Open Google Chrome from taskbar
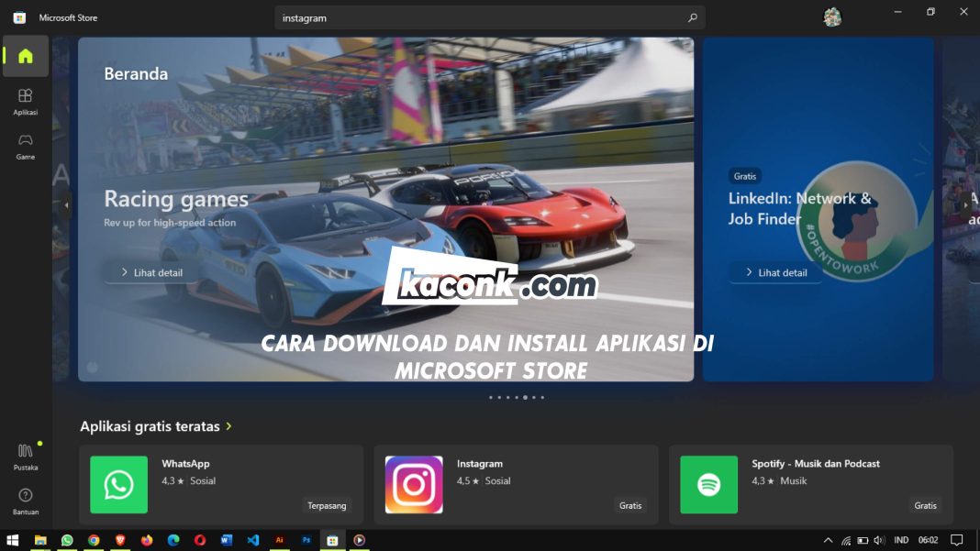 94,540
